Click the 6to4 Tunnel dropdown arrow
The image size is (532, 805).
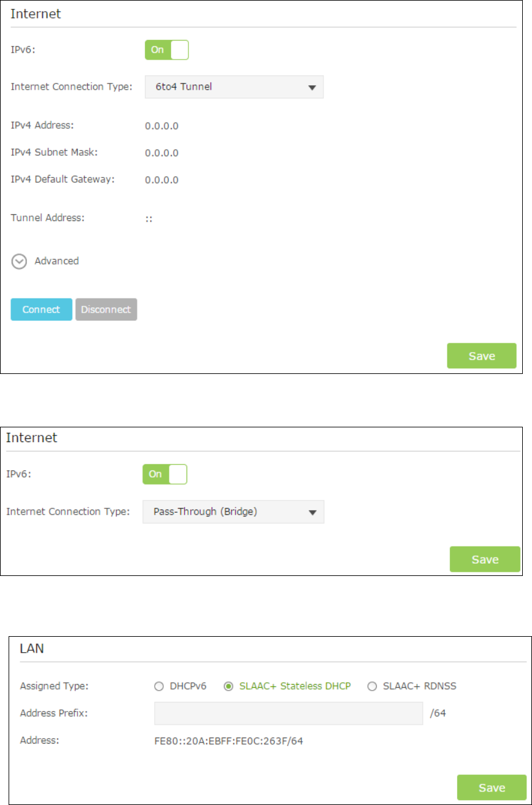point(312,87)
